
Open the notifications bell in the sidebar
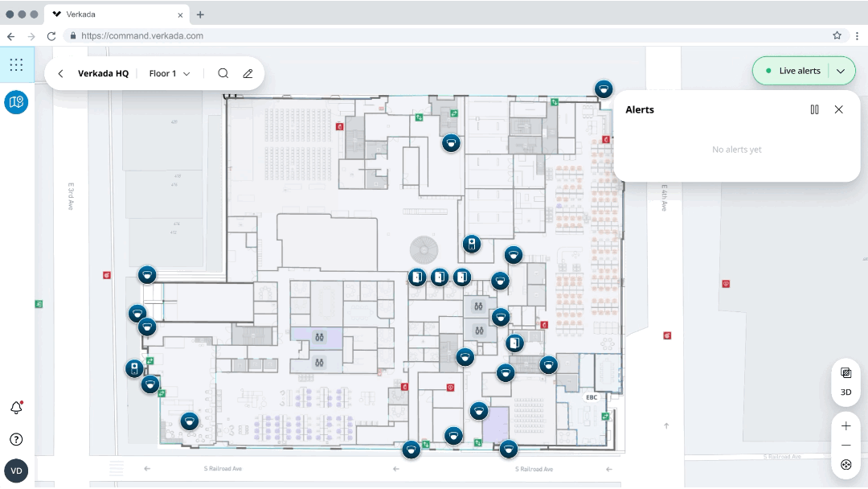17,408
